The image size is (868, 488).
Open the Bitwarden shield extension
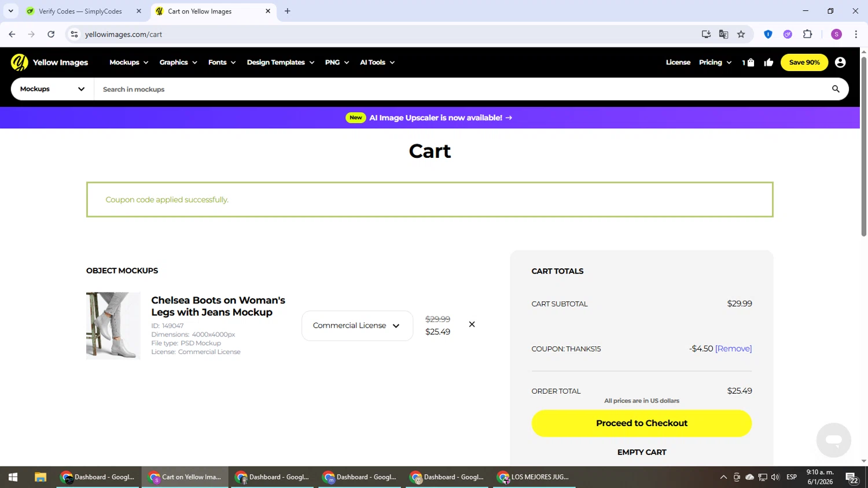coord(768,34)
